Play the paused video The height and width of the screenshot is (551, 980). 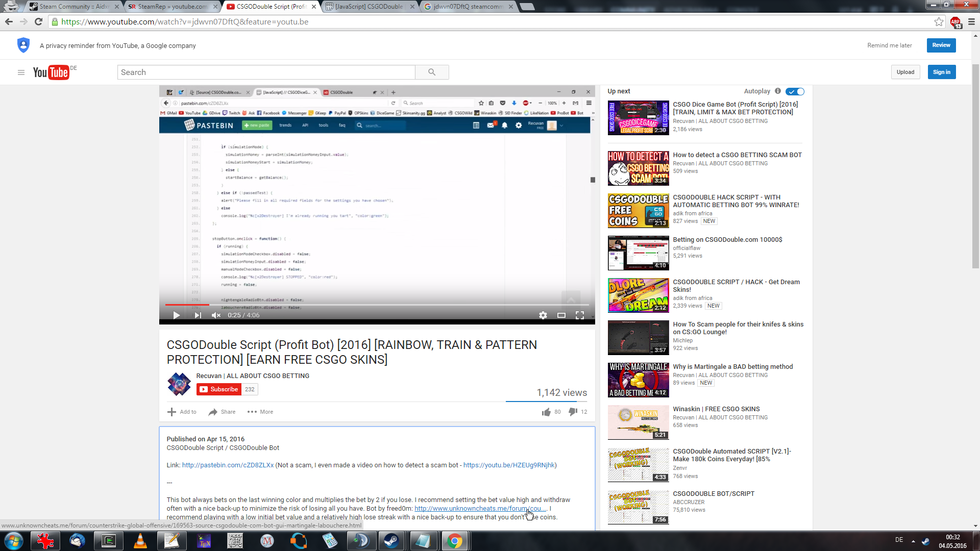176,315
